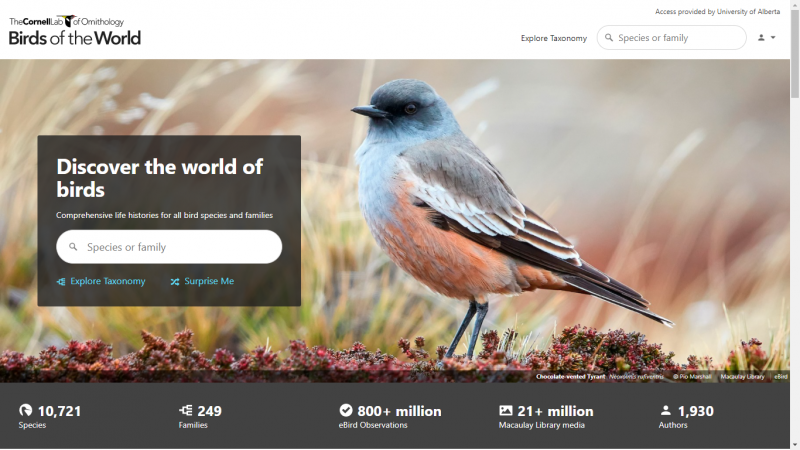Click magnifier icon in hero search box
The width and height of the screenshot is (800, 450).
[x=73, y=247]
